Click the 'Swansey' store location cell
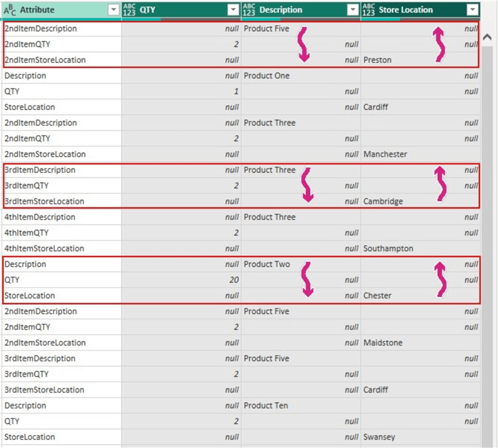The width and height of the screenshot is (498, 448). [421, 437]
